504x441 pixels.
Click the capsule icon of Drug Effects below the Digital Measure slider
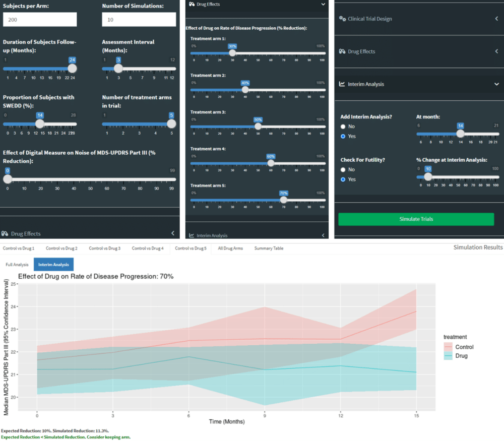coord(5,234)
